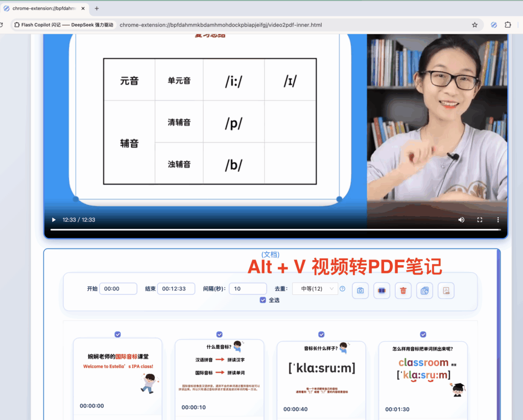Open a new browser tab
This screenshot has height=420, width=523.
click(97, 8)
